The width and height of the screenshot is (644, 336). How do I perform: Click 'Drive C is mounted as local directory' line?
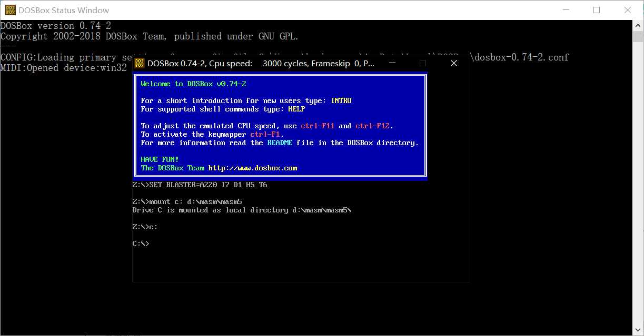click(x=242, y=210)
